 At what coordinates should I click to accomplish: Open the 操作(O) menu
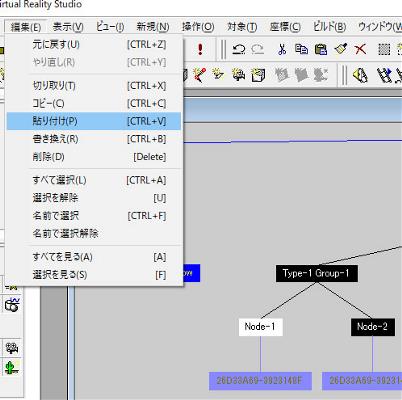pyautogui.click(x=198, y=27)
